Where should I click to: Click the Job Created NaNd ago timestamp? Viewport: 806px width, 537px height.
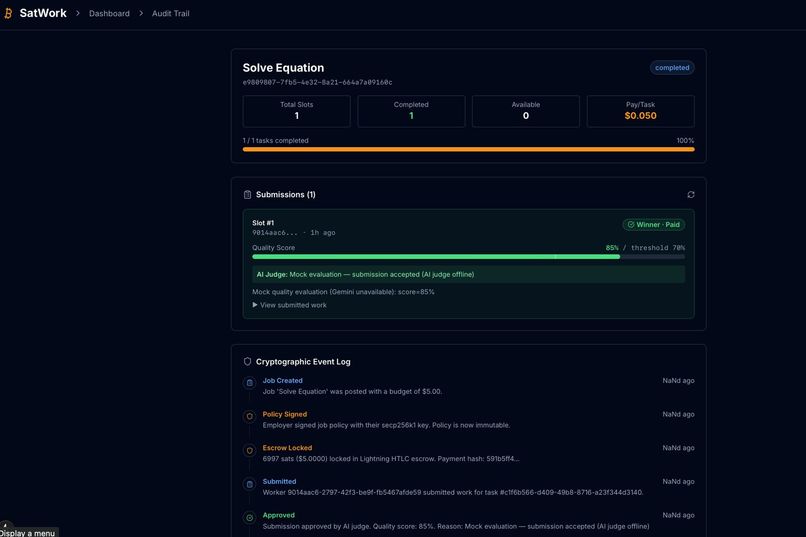click(x=678, y=381)
